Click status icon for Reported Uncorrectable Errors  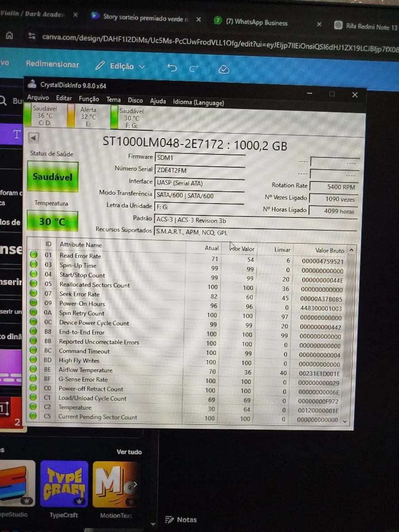(33, 340)
